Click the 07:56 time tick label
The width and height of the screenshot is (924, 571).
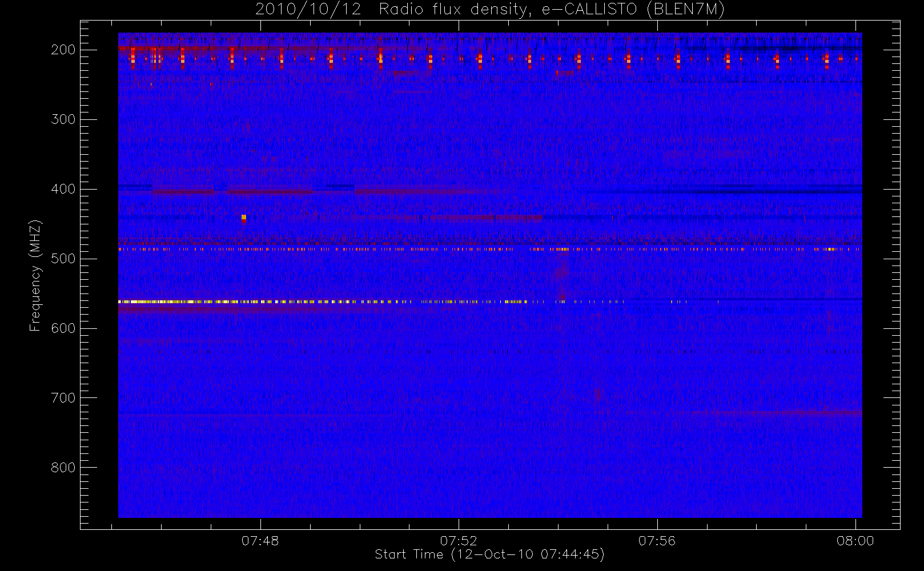pos(657,541)
